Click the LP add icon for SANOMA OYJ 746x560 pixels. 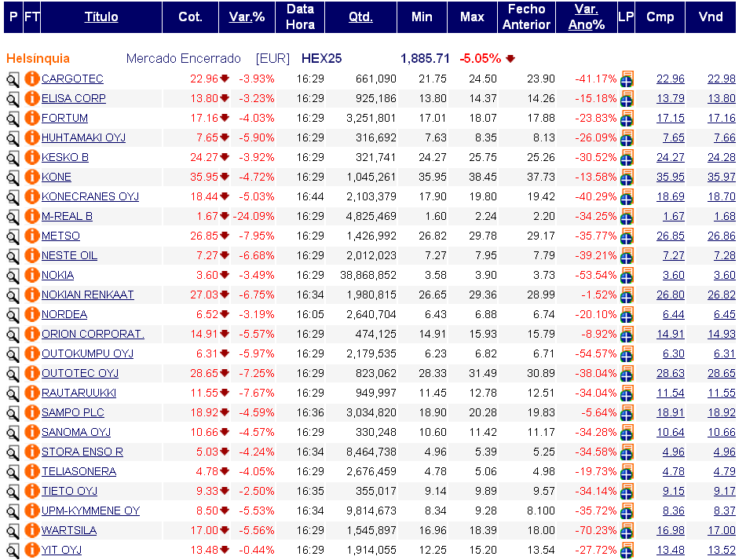point(627,432)
